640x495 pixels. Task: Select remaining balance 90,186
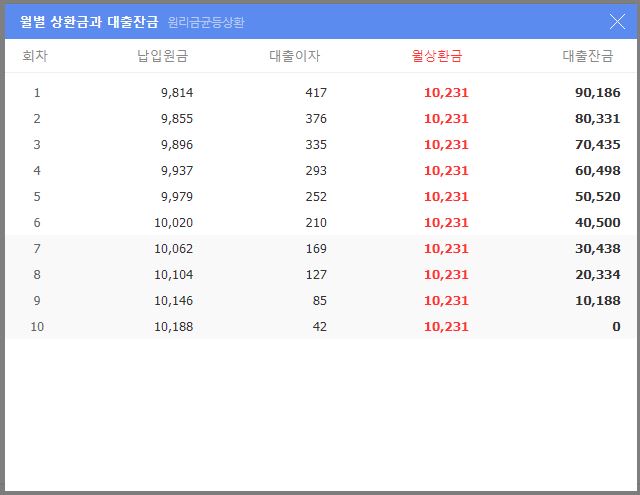[x=598, y=93]
